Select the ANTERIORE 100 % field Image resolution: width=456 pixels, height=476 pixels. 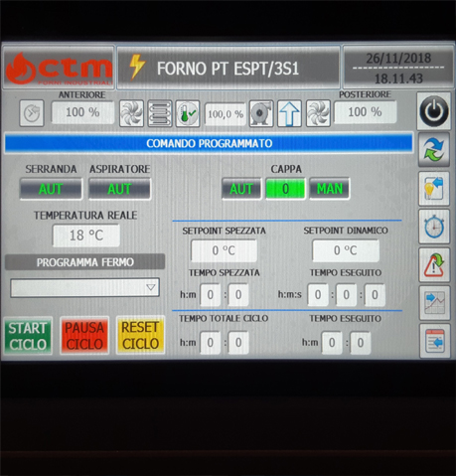coord(82,112)
